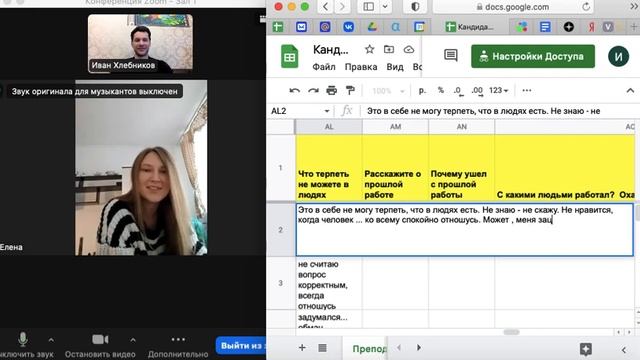
Task: Select column AL header
Action: [329, 127]
